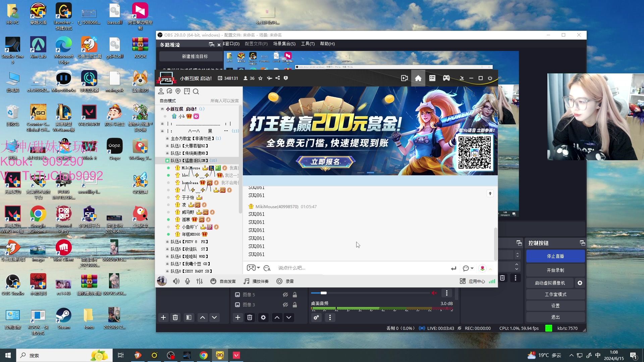This screenshot has width=644, height=362.
Task: Open the YY video broadcast icon
Action: [x=405, y=78]
